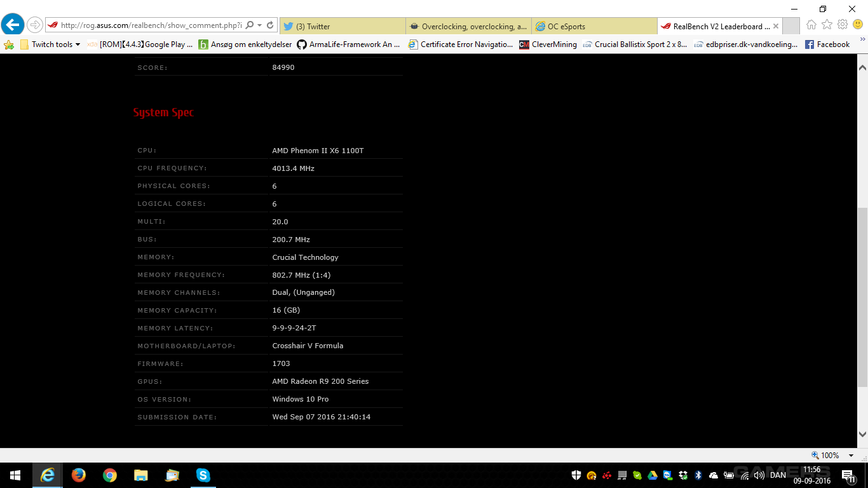Switch to the (3) Twitter tab
The image size is (868, 488).
click(x=342, y=26)
